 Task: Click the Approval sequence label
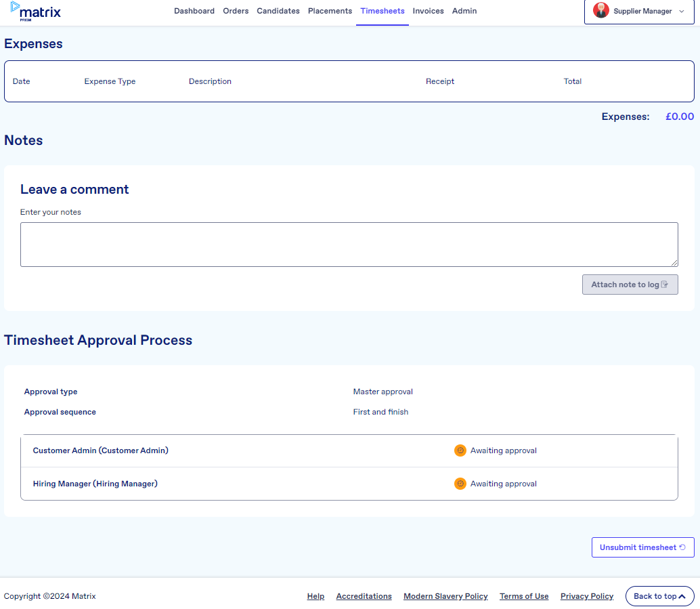point(60,412)
